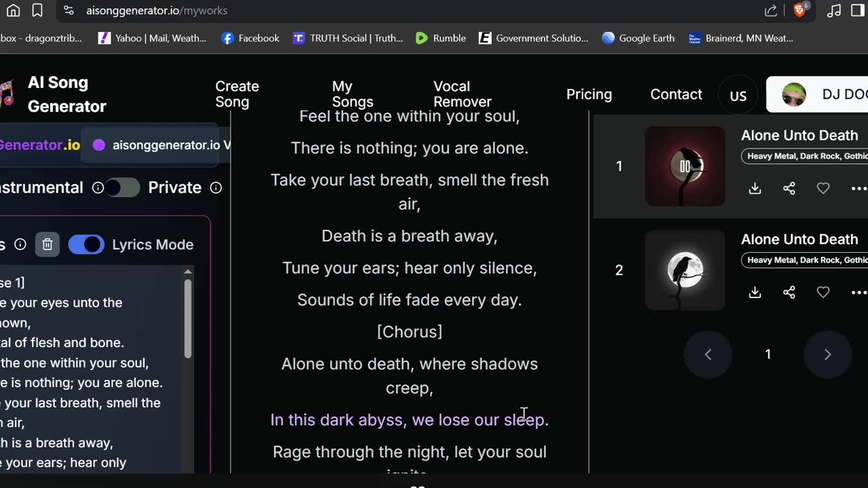Screen dimensions: 868x488
Task: Toggle the browser sidebar panel icon
Action: coord(858,10)
